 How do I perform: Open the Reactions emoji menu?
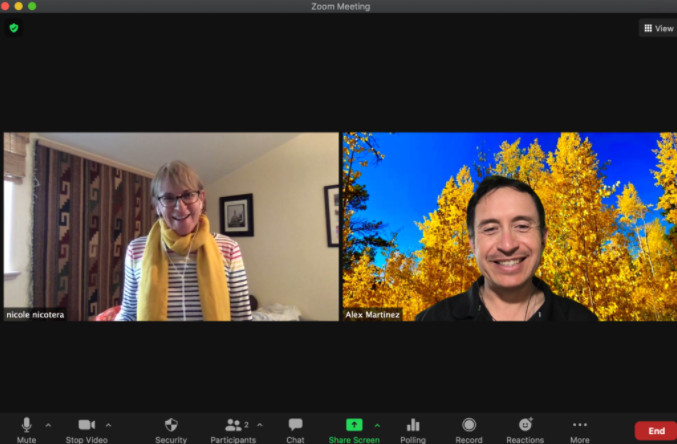[525, 430]
